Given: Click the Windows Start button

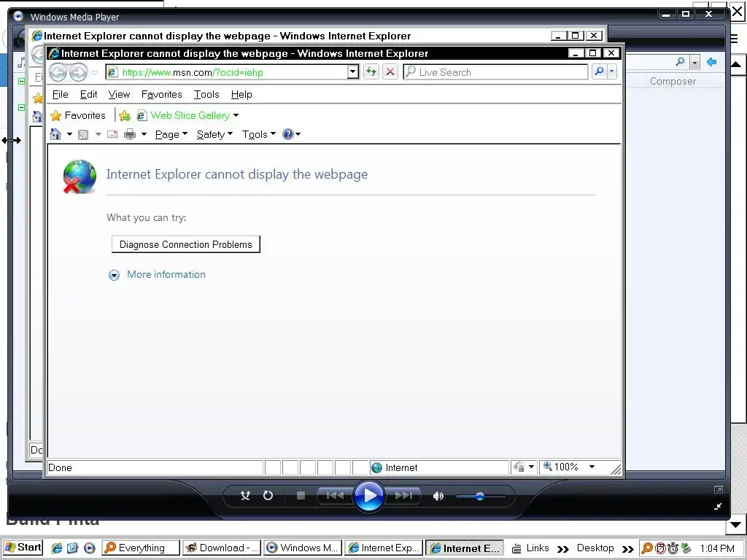Looking at the screenshot, I should (23, 548).
